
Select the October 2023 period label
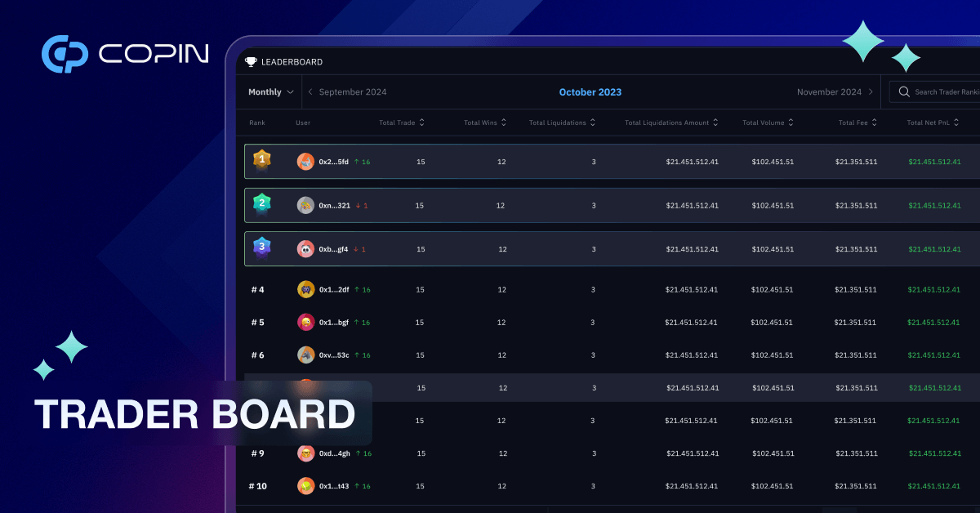point(590,91)
